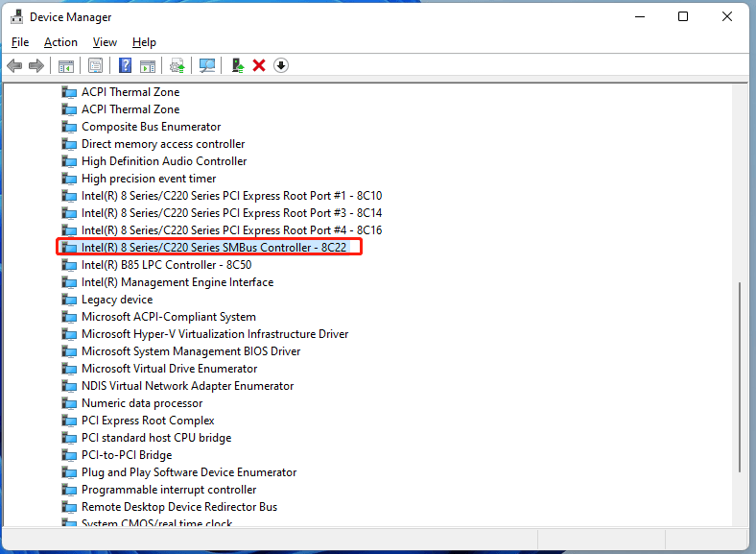
Task: Select PCI Express Root Port #3 - 8C14
Action: 231,213
